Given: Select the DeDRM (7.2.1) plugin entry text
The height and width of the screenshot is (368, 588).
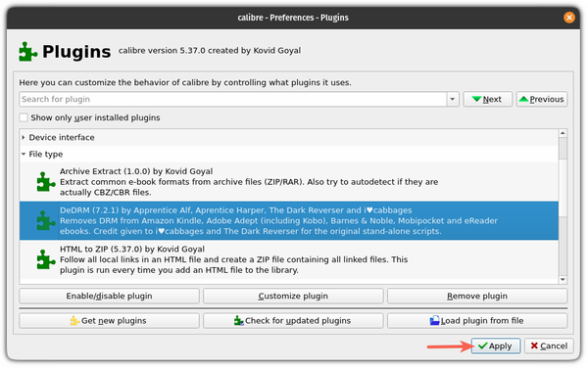Looking at the screenshot, I should pos(278,221).
